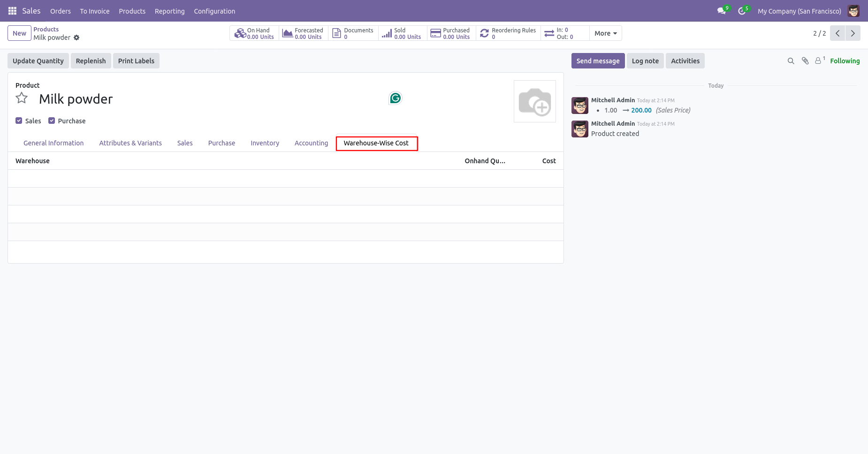This screenshot has height=454, width=868.
Task: Show followers person icon
Action: pyautogui.click(x=819, y=61)
